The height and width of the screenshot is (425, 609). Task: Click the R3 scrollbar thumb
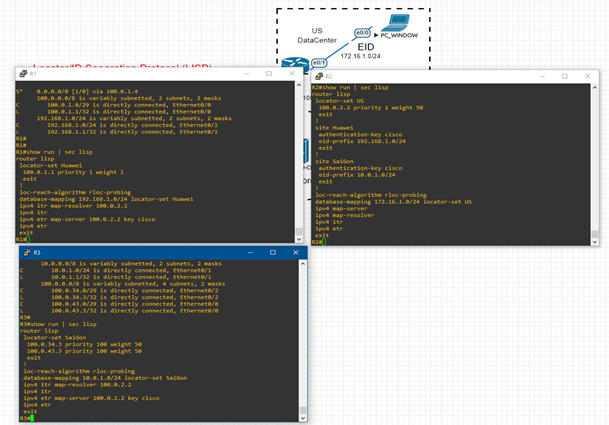[303, 410]
